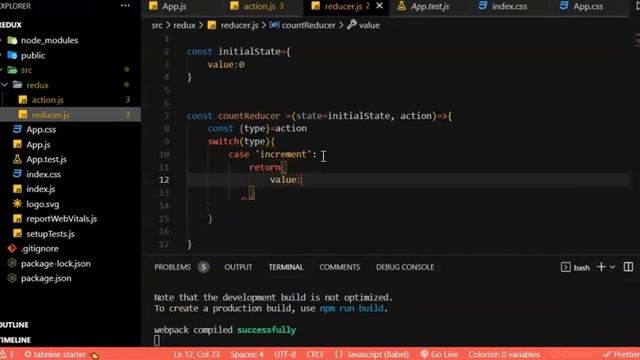The image size is (640, 360).
Task: Open App.css from the file tree
Action: (41, 130)
